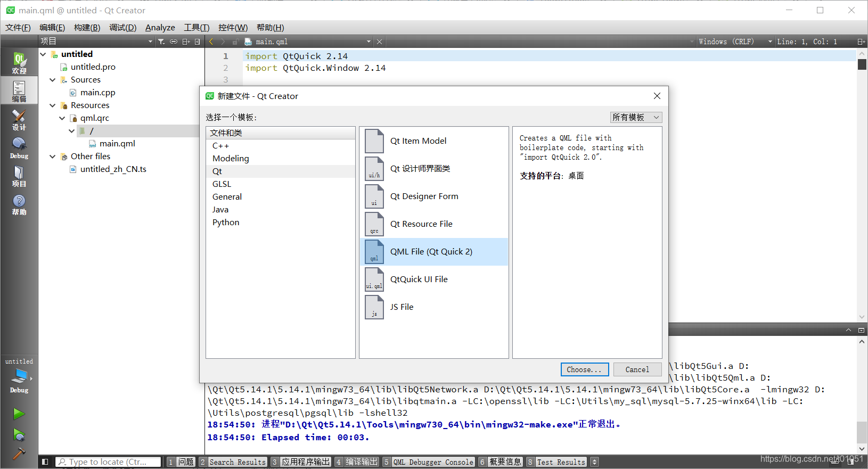Open the Help (帮助) mode
868x469 pixels.
pos(19,204)
